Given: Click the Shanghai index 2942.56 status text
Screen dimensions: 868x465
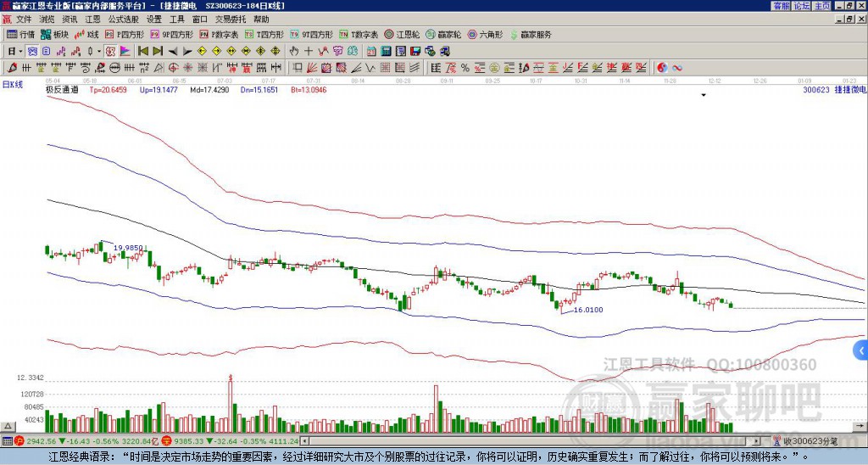Looking at the screenshot, I should 41,441.
